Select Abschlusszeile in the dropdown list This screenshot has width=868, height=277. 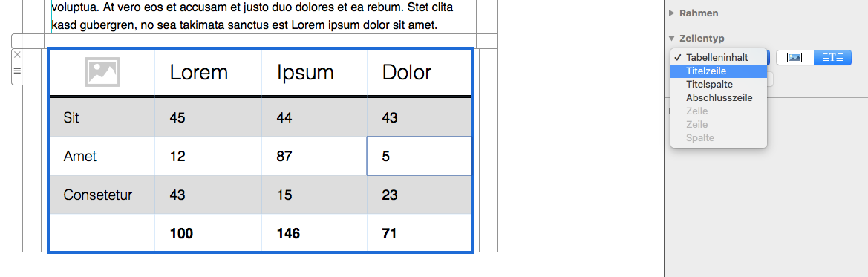[719, 97]
